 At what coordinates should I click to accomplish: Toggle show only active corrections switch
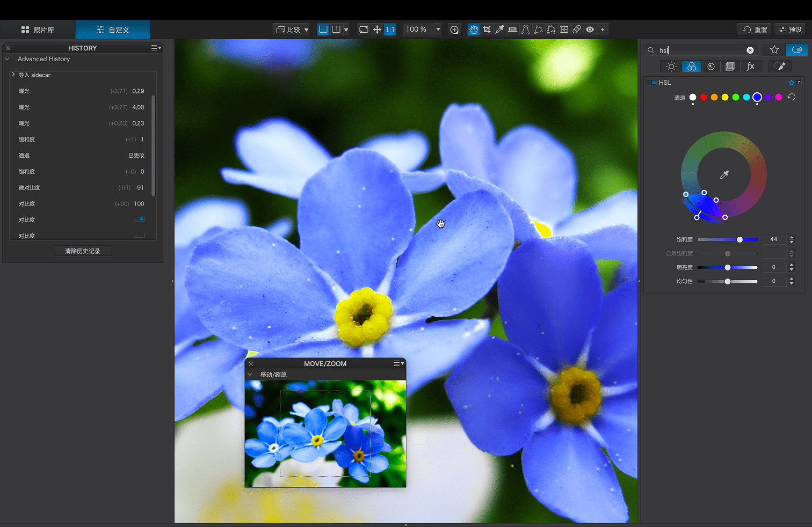(x=796, y=50)
